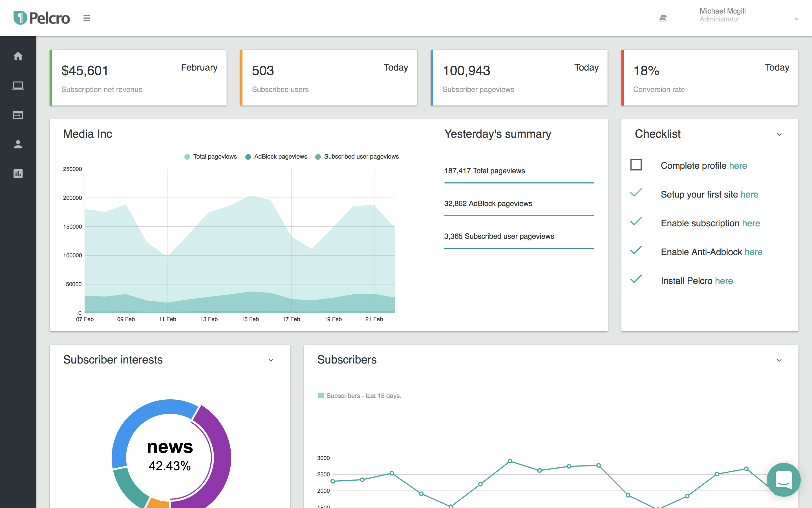Click the '$45,601' revenue value
Viewport: 812px width, 508px height.
85,71
